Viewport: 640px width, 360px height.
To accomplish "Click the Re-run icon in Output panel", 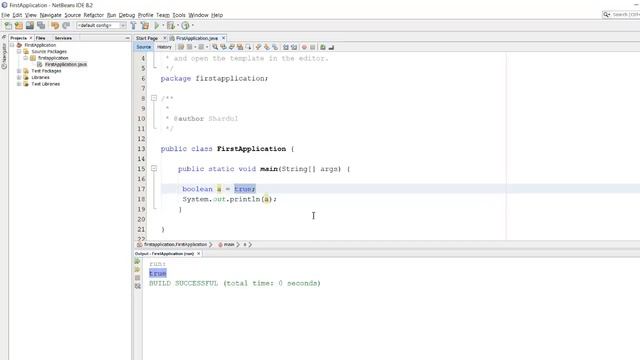I will [138, 261].
